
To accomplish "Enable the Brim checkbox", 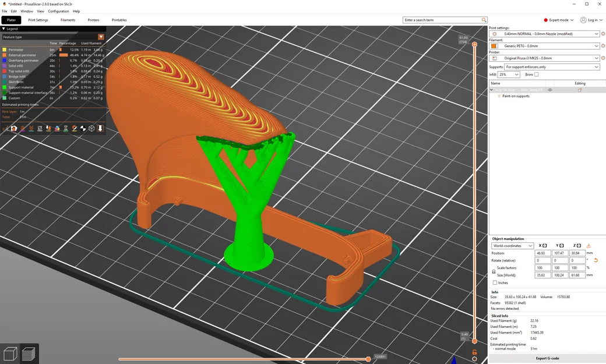I will pos(537,74).
